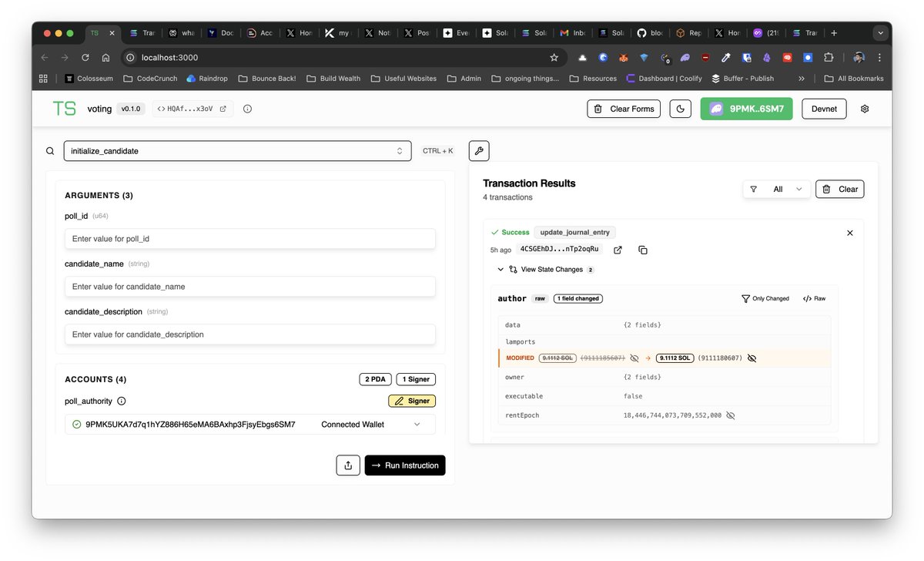Open the Chrome three-dot menu
Viewport: 924px width, 561px height.
[879, 57]
